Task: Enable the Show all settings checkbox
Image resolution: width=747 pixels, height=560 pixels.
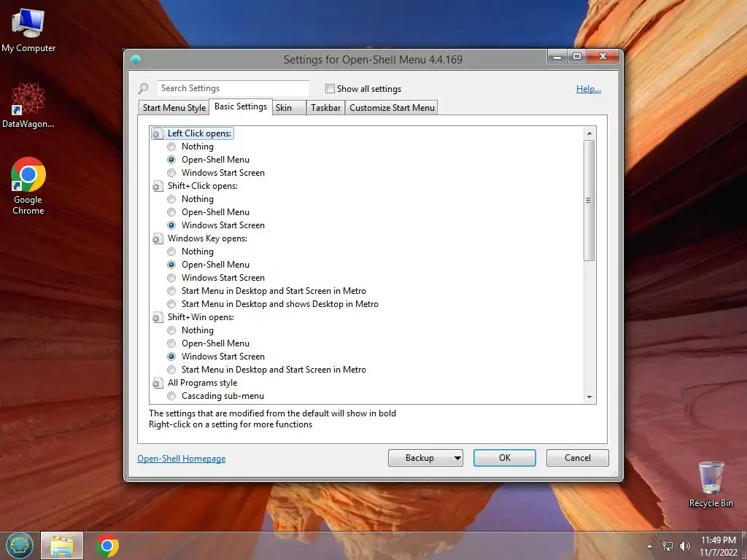Action: (x=330, y=88)
